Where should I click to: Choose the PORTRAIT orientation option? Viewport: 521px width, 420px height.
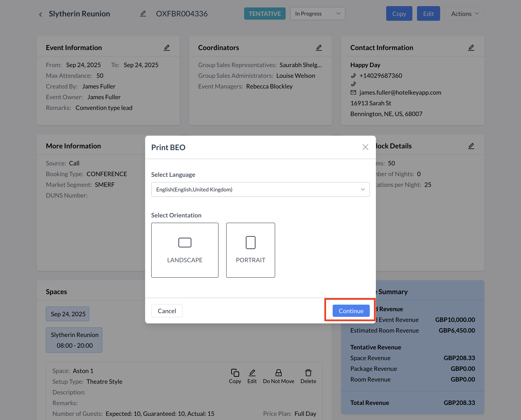tap(250, 250)
